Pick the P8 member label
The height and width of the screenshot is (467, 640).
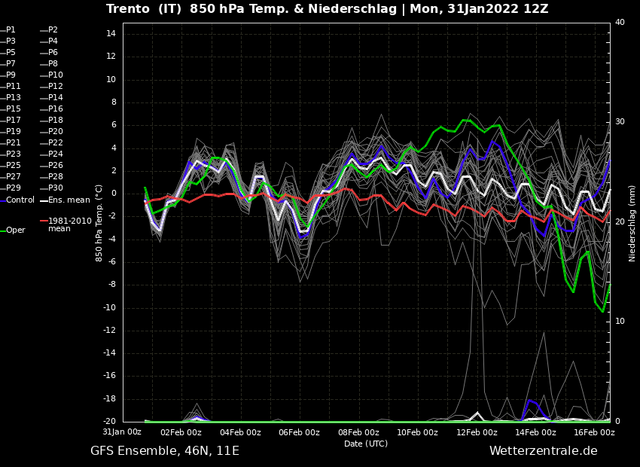click(49, 64)
